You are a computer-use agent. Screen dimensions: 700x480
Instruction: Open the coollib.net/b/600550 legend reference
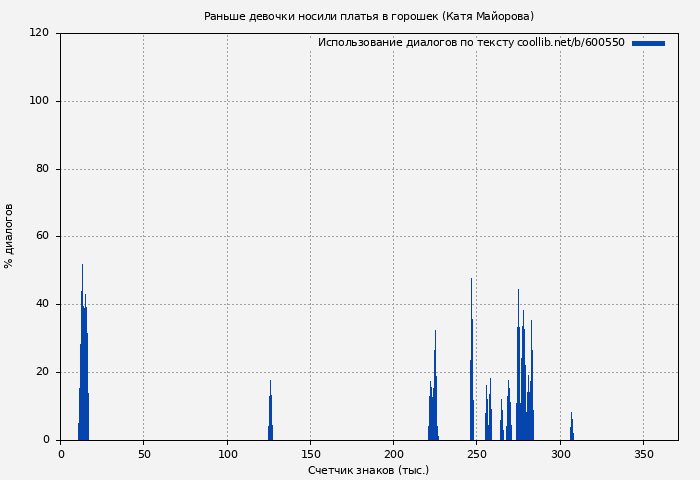571,43
